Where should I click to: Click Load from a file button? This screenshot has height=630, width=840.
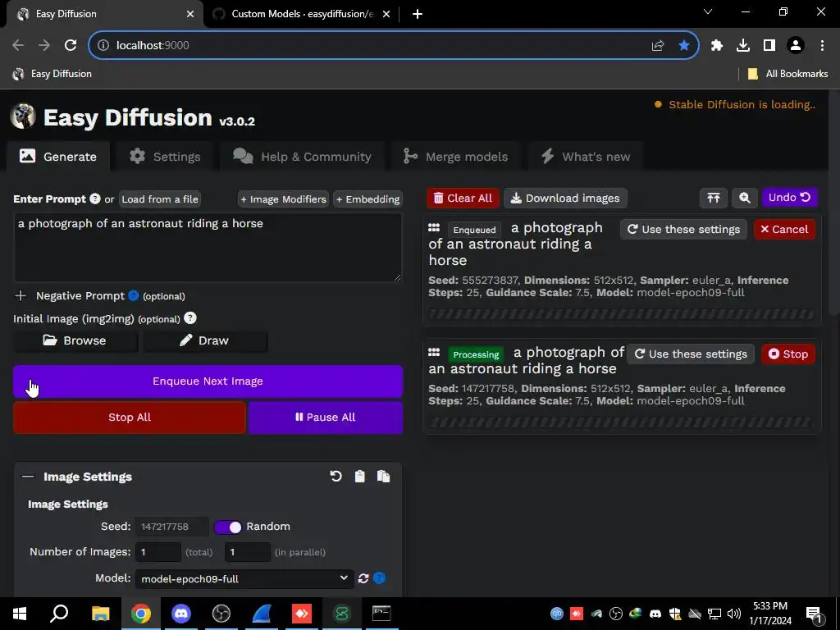click(x=160, y=199)
